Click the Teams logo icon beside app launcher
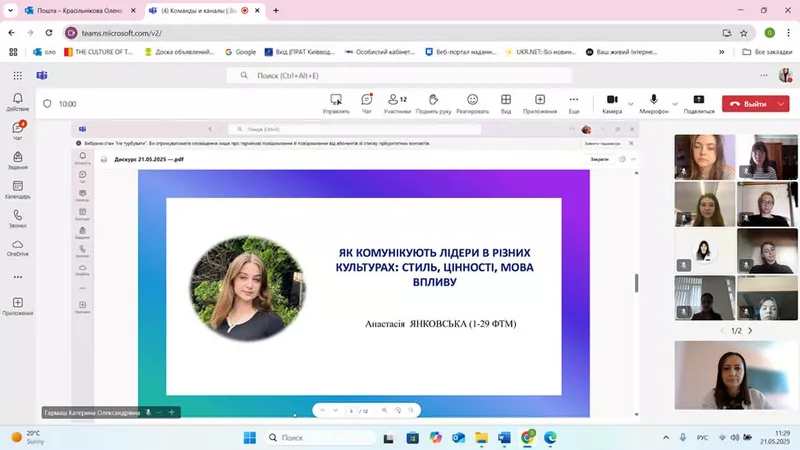Screen dimensions: 800x450 click(42, 76)
